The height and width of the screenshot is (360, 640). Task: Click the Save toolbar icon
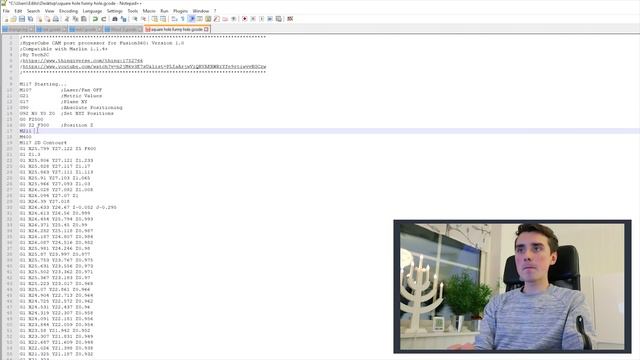[x=22, y=19]
